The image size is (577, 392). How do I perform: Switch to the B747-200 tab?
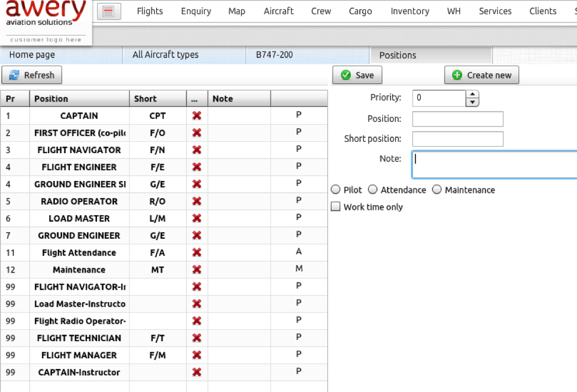coord(274,55)
